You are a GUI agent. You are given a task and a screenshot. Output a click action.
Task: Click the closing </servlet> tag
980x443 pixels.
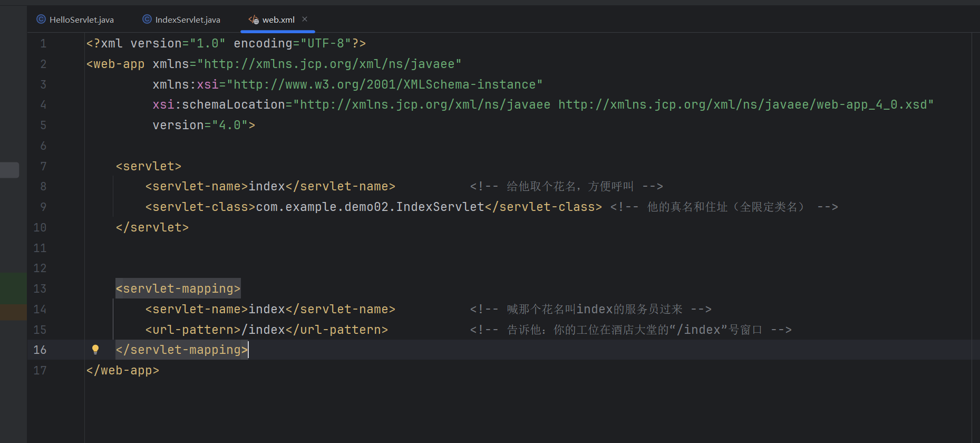(x=152, y=227)
